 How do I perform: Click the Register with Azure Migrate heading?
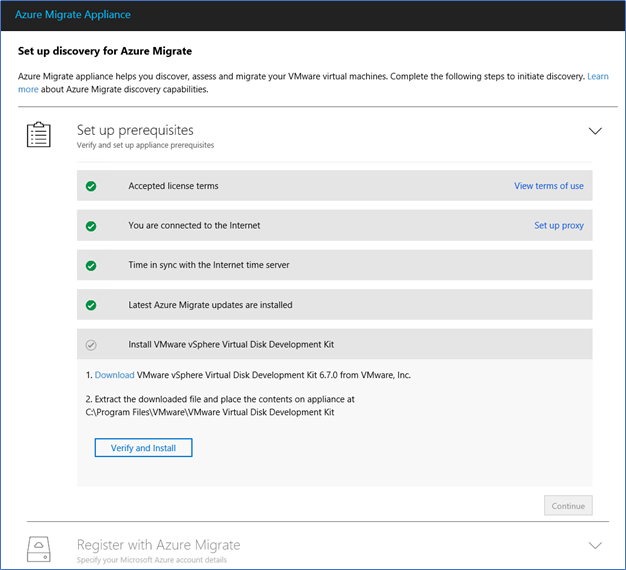[158, 545]
